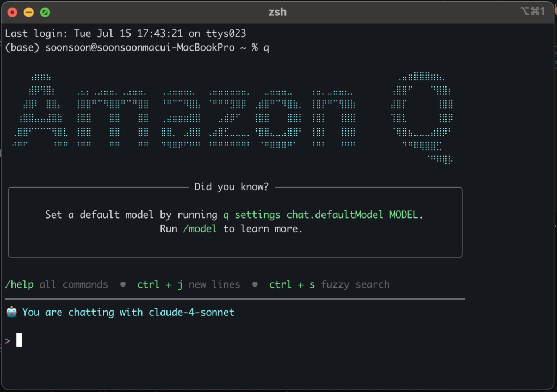Click the chat input cursor block
Viewport: 557px width, 392px height.
pos(19,340)
